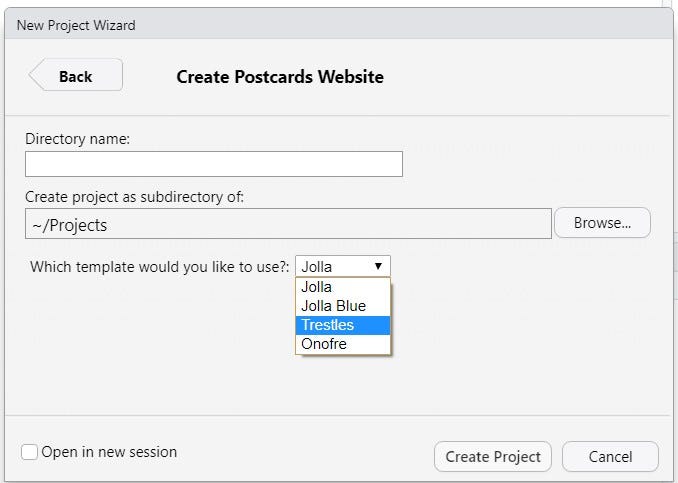Enable the Open in new session checkbox
This screenshot has height=483, width=678.
coord(30,452)
